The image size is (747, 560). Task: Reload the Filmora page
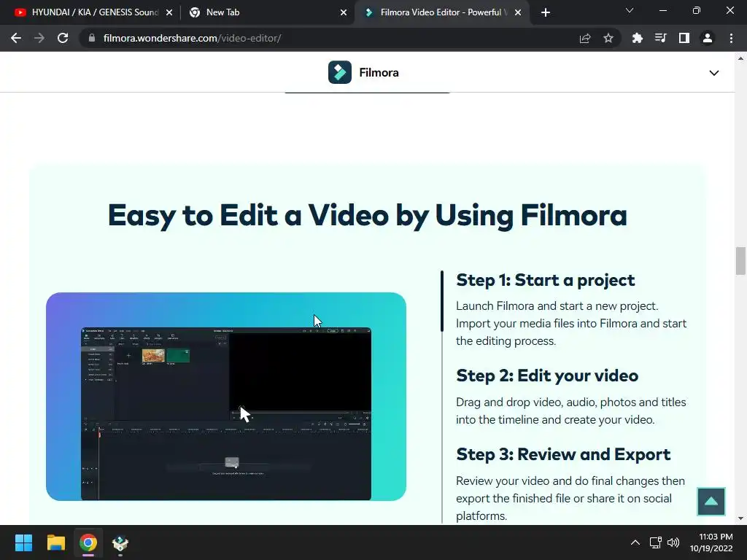(x=63, y=38)
